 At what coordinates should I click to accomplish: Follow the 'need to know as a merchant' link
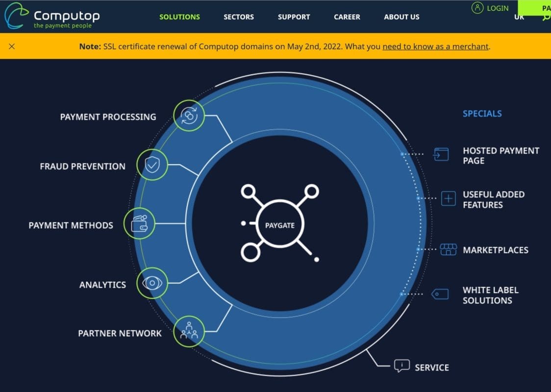point(435,47)
